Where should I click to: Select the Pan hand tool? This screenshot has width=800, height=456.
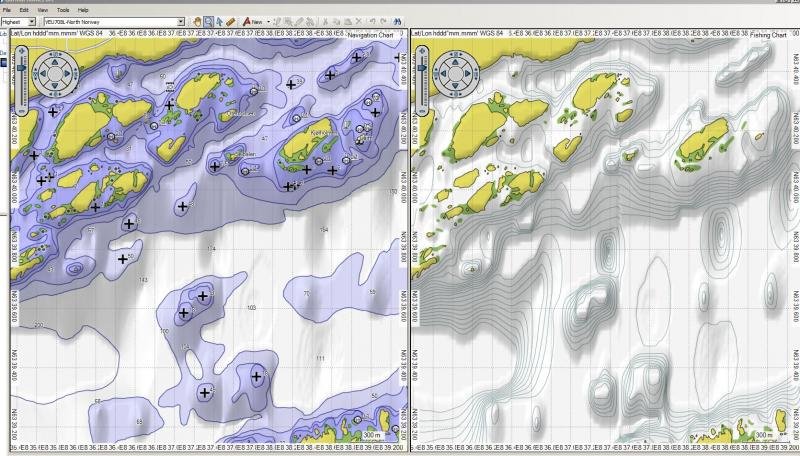pyautogui.click(x=197, y=21)
